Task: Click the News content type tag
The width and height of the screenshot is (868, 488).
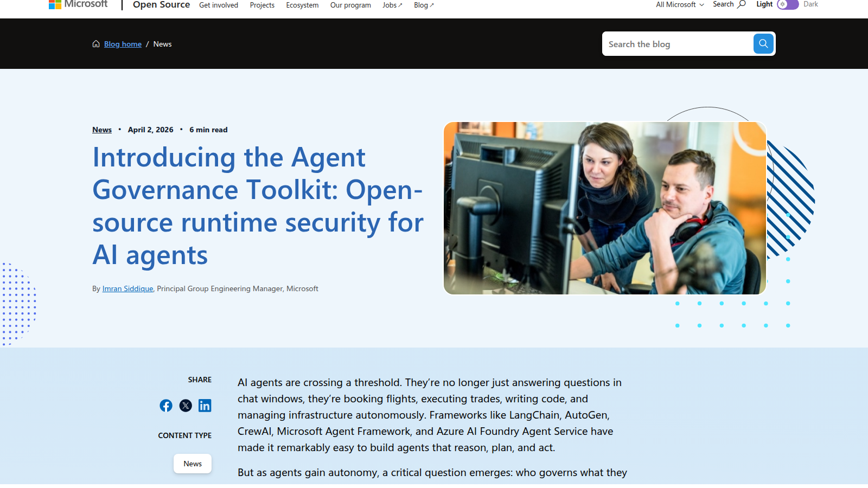Action: (x=193, y=464)
